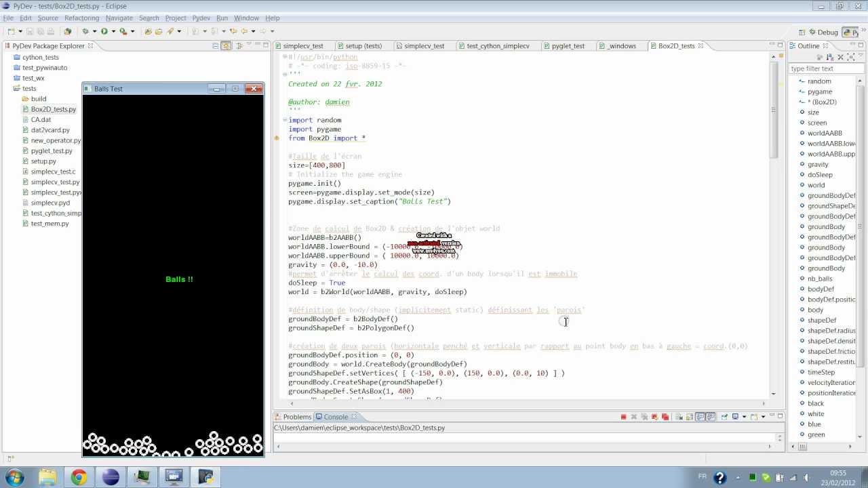
Task: Open the Window menu
Action: coord(246,18)
